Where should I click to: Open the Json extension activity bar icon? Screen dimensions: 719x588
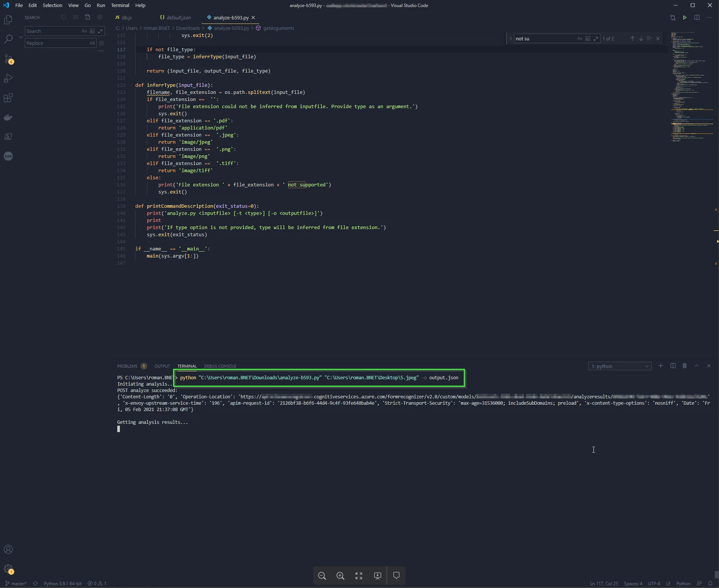pyautogui.click(x=8, y=156)
